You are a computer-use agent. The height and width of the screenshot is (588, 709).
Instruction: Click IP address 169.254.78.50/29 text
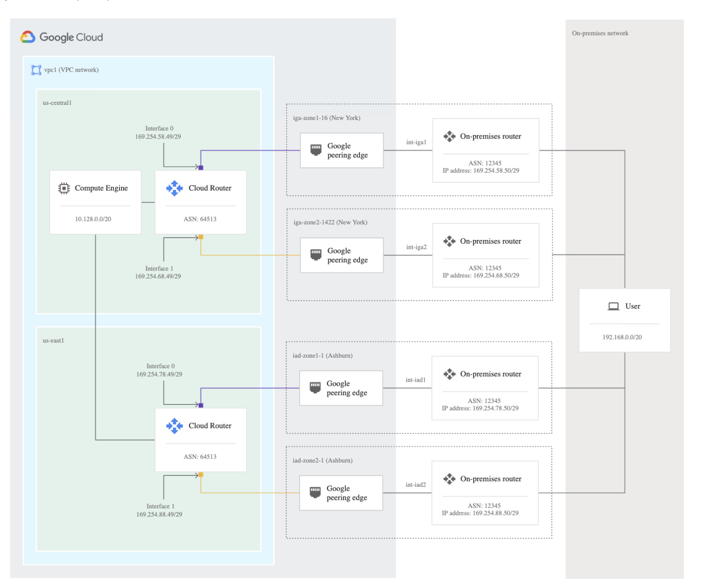tap(480, 408)
